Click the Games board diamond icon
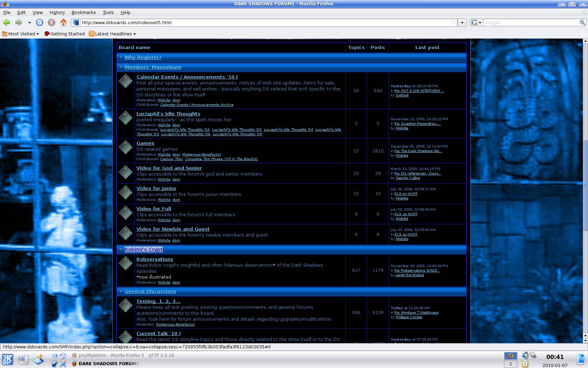Viewport: 588px width, 368px height. [x=125, y=147]
